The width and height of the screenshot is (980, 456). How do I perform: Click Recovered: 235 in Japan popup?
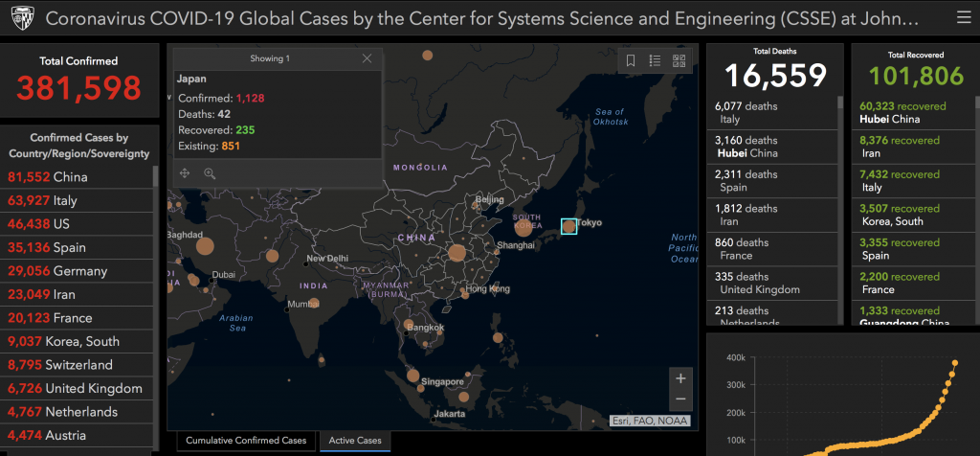tap(216, 130)
